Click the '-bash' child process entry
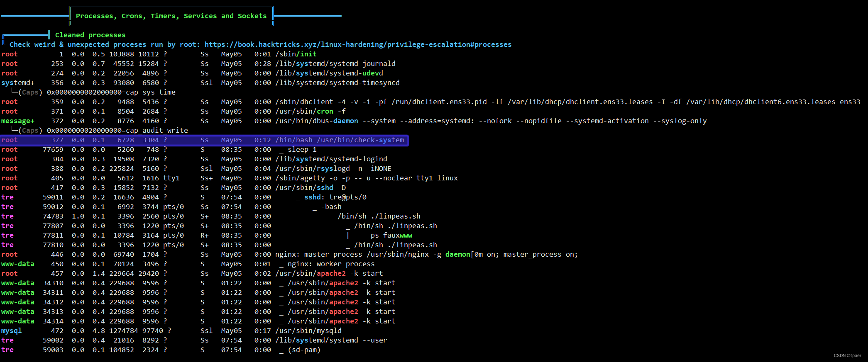The height and width of the screenshot is (362, 868). click(x=331, y=207)
